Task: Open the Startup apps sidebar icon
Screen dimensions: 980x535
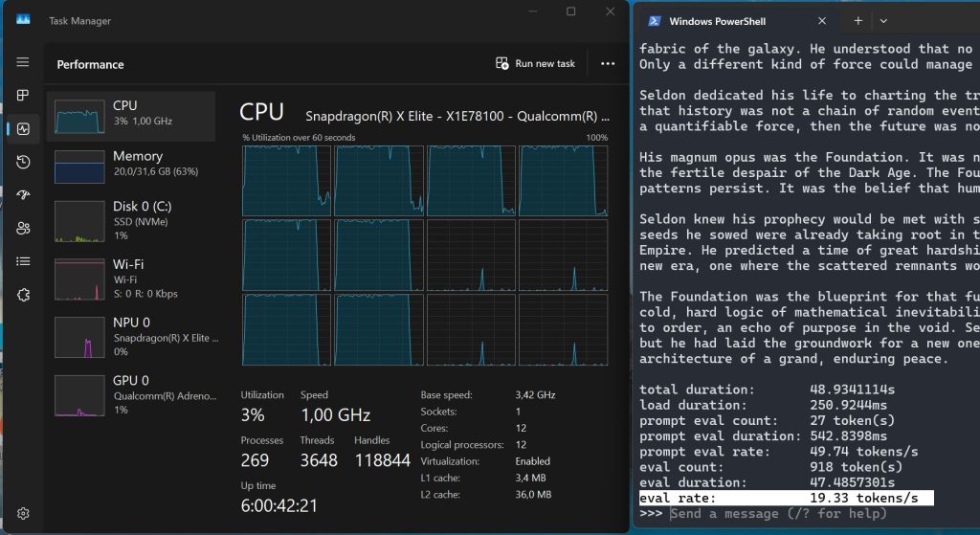Action: [x=23, y=195]
